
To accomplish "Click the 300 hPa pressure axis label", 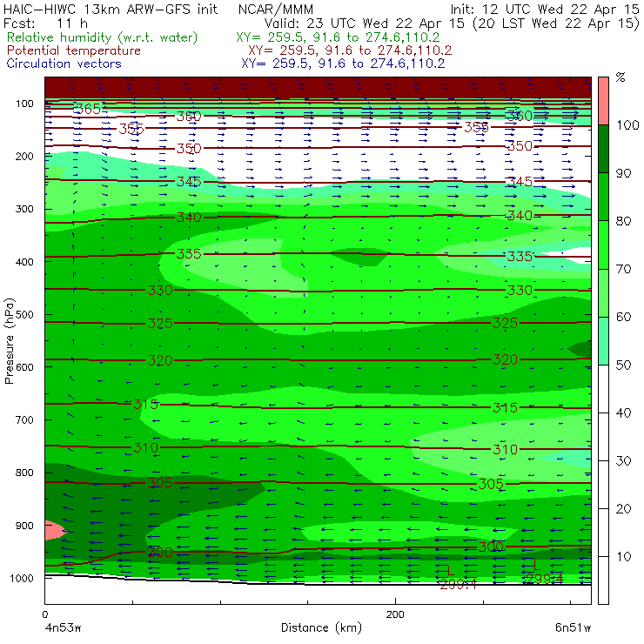I will (24, 209).
